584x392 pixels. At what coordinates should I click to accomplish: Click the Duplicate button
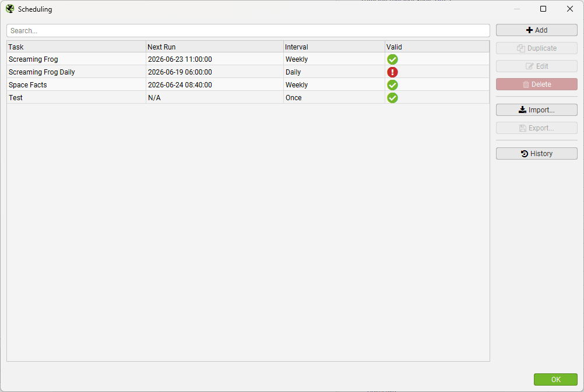pyautogui.click(x=536, y=48)
